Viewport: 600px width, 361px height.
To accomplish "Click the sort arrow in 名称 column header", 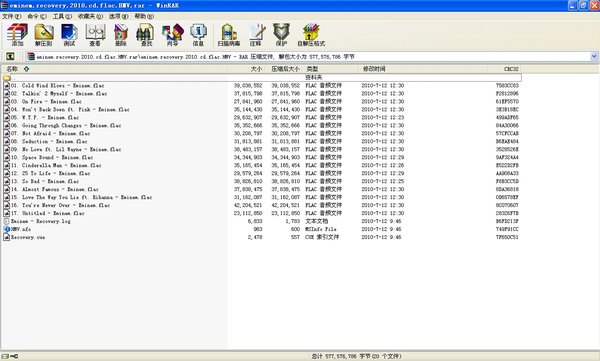I will coord(26,69).
